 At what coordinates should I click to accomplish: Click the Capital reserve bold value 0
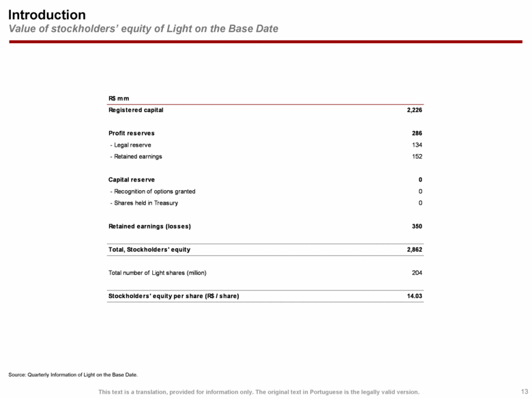point(420,180)
